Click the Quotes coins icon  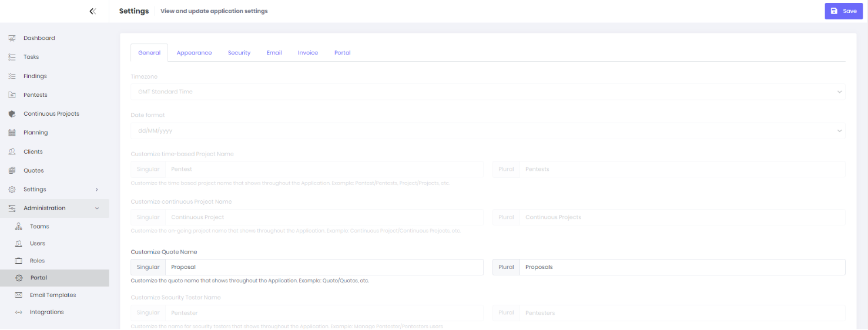pyautogui.click(x=12, y=170)
